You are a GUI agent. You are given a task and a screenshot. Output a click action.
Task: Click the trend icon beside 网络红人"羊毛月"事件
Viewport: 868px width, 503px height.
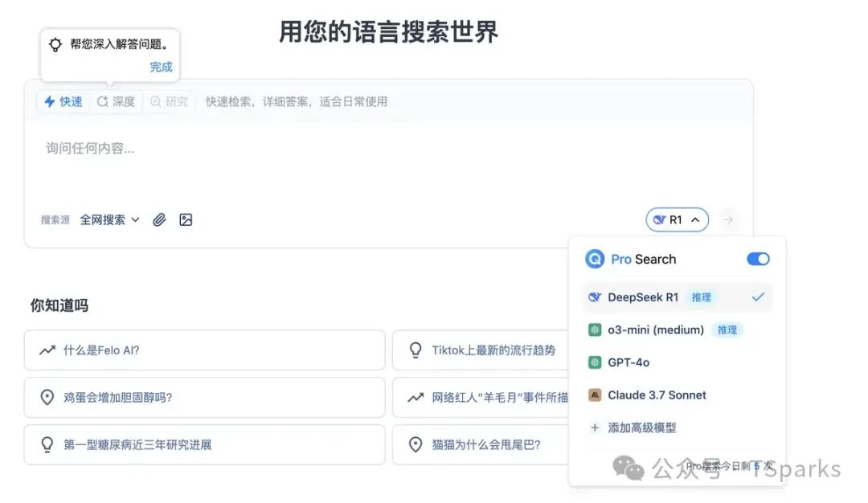pyautogui.click(x=416, y=397)
